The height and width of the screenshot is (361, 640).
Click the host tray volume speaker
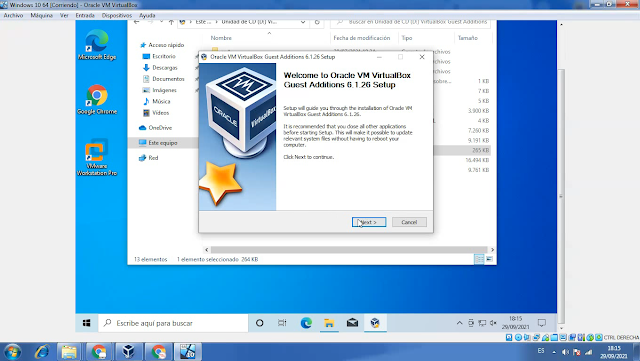(565, 352)
